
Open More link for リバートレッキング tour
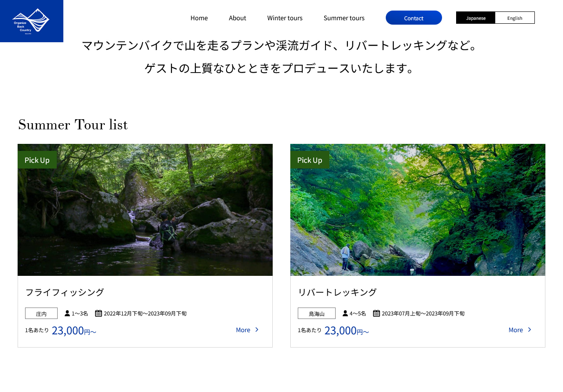tap(520, 330)
